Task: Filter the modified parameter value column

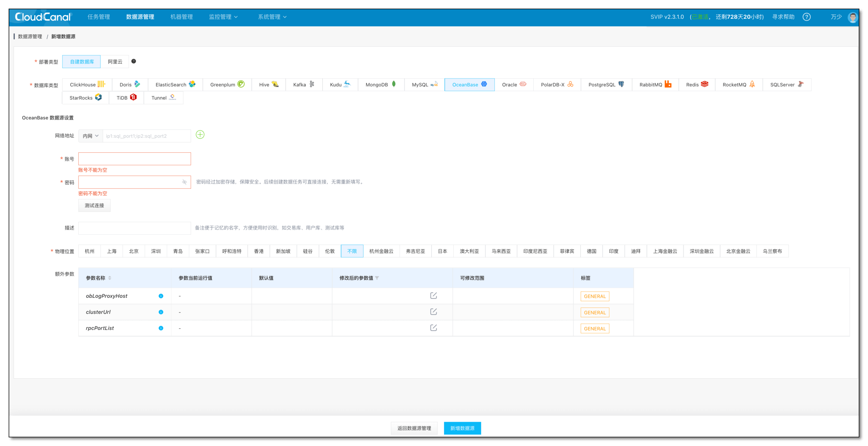Action: coord(377,278)
